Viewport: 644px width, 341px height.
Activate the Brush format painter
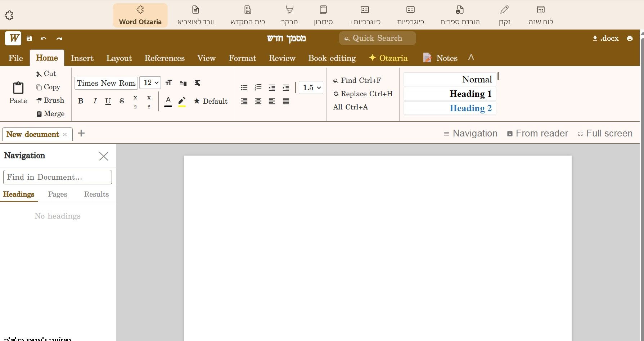point(50,100)
